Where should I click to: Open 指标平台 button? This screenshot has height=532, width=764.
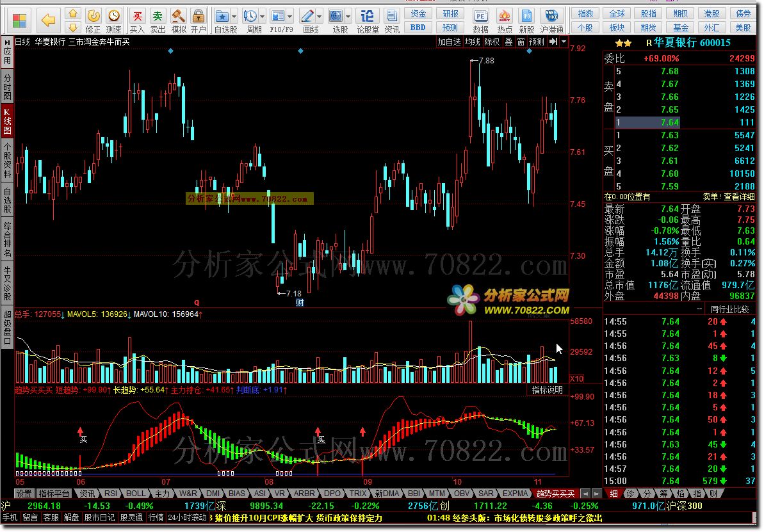pyautogui.click(x=54, y=494)
